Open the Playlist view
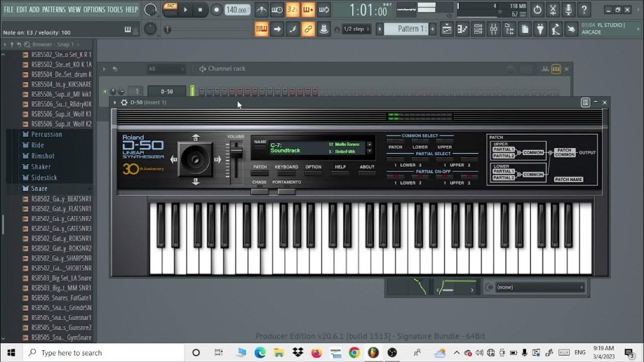 tap(447, 29)
